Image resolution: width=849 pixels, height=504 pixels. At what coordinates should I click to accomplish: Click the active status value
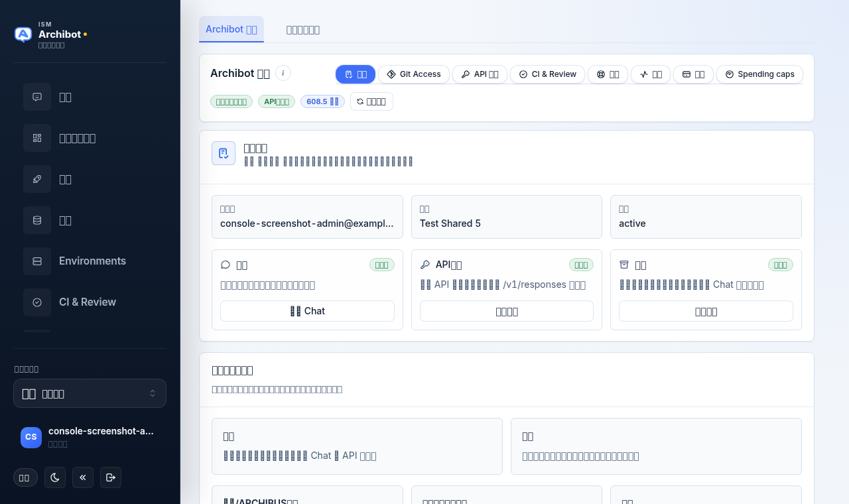(x=632, y=223)
